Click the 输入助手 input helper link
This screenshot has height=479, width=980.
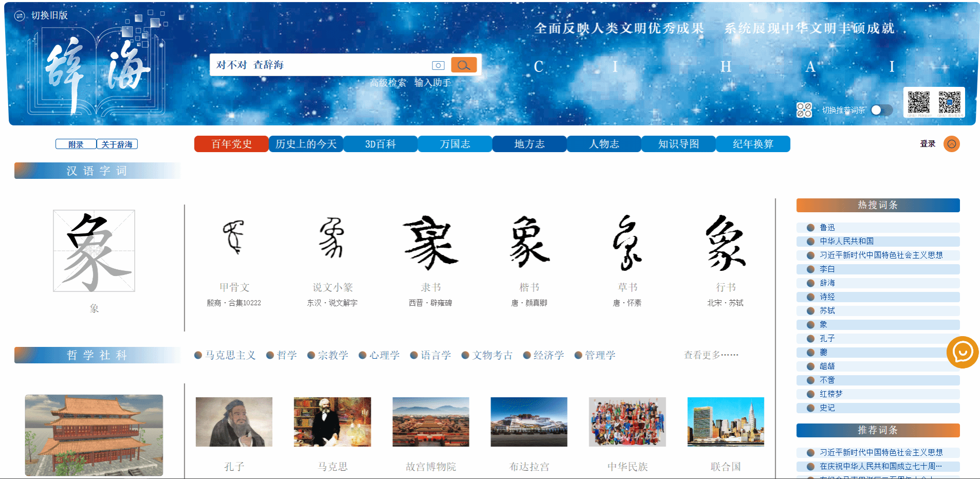[432, 83]
